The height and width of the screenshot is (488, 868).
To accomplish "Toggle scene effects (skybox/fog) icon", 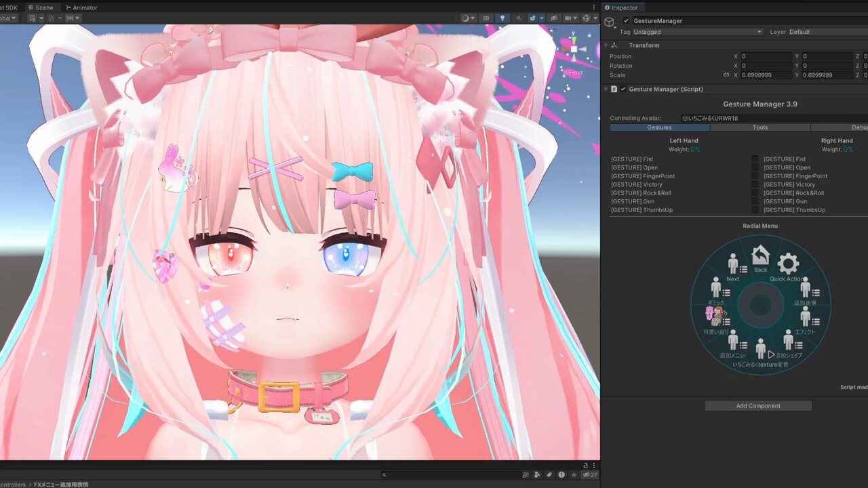I will pos(533,18).
